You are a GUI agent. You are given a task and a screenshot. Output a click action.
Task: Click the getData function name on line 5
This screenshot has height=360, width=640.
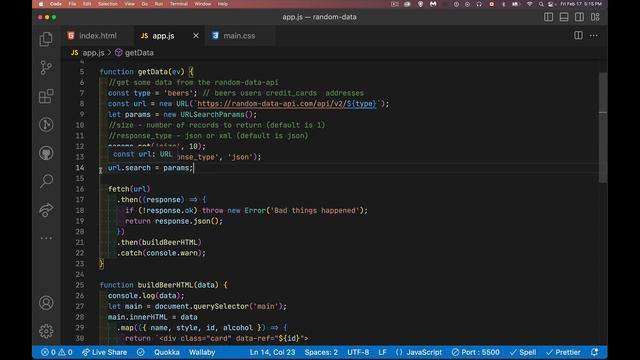153,72
